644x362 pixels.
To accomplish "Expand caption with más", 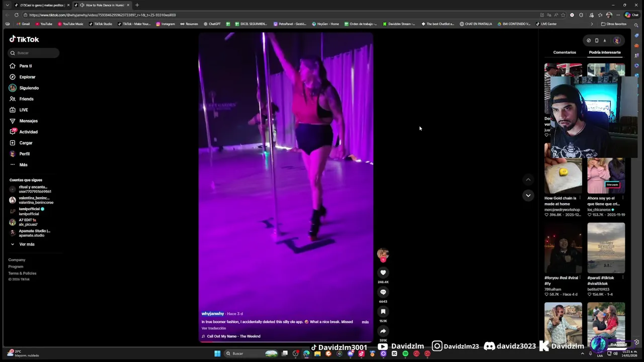I will (x=365, y=322).
